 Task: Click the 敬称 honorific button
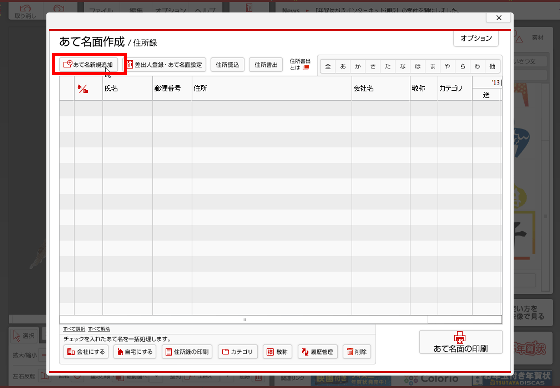click(x=278, y=352)
